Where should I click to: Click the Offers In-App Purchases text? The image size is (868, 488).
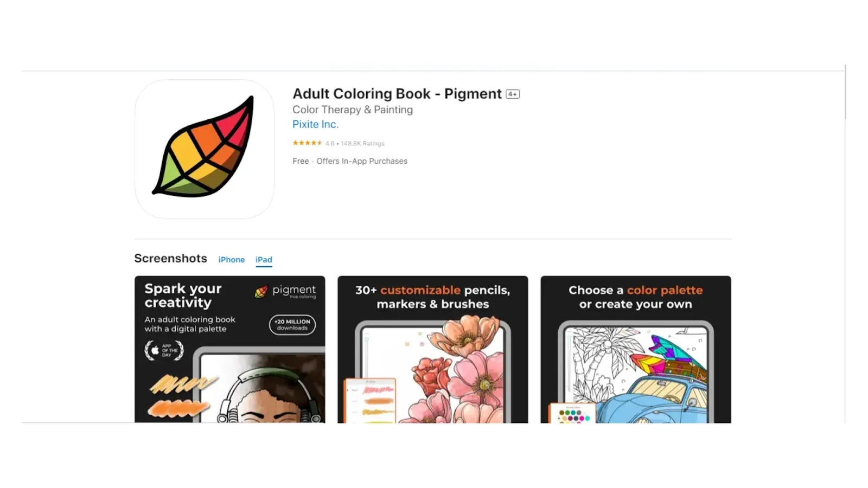tap(362, 161)
